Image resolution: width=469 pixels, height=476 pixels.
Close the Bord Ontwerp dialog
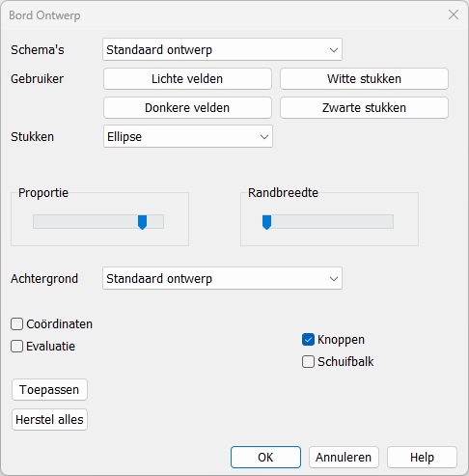click(454, 14)
